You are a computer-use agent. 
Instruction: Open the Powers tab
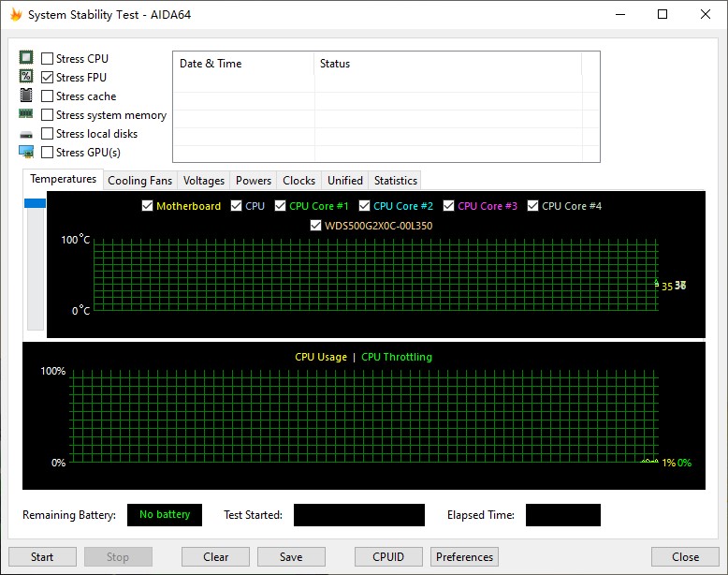tap(254, 181)
